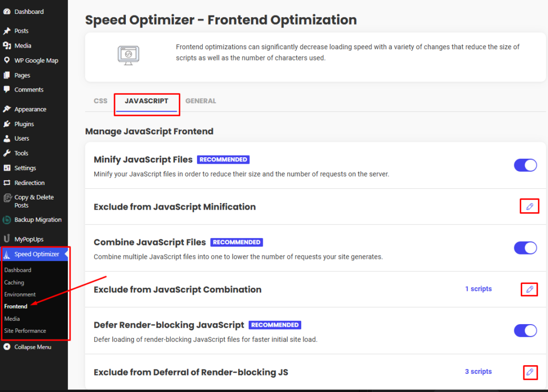Viewport: 548px width, 392px height.
Task: Expand the Appearance menu in sidebar
Action: pos(30,109)
